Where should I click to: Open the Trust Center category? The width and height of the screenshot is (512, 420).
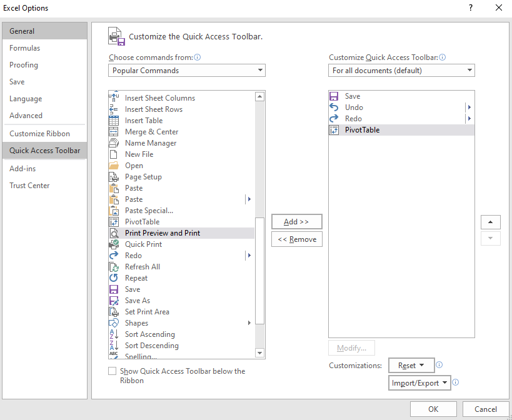coord(29,186)
